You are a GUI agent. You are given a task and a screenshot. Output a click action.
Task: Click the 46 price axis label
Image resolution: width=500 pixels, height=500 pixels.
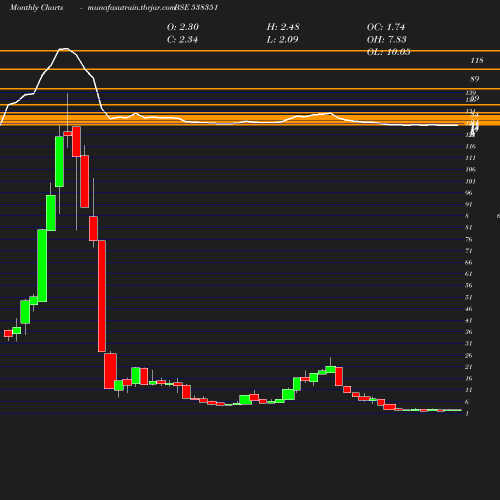click(x=469, y=309)
